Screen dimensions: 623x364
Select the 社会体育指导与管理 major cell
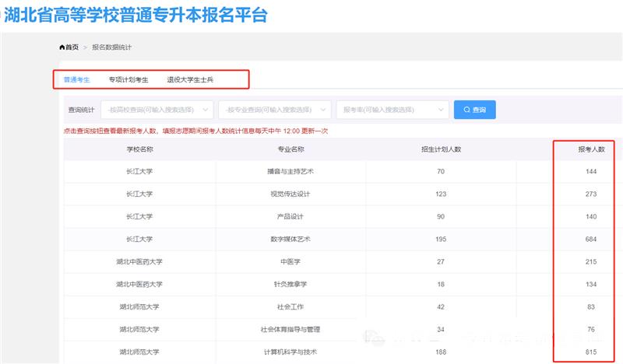point(290,330)
